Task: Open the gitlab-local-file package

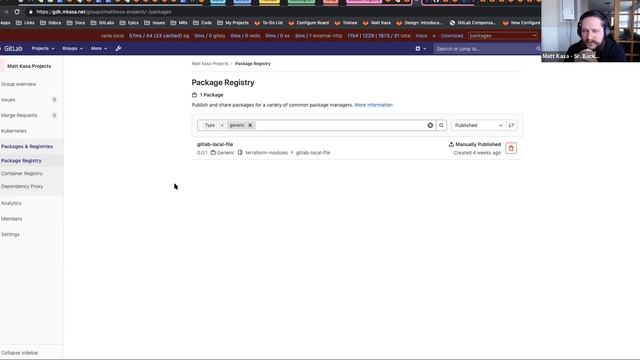Action: pyautogui.click(x=215, y=144)
